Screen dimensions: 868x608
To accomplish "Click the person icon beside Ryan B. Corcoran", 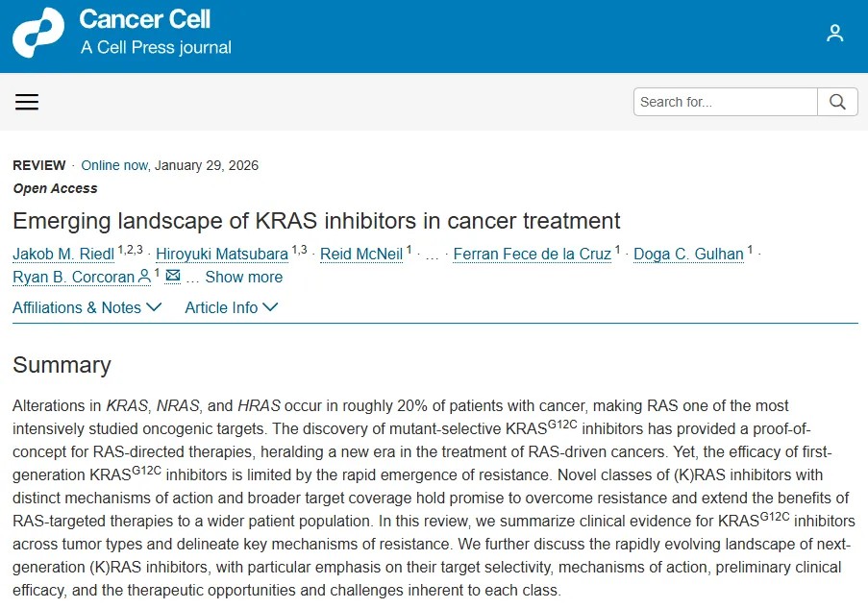I will pos(144,277).
